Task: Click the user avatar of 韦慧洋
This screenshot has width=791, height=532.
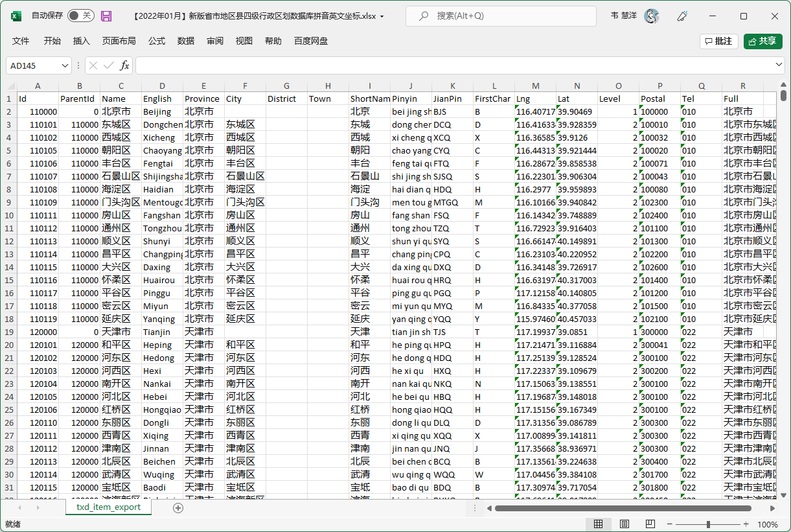Action: (x=652, y=16)
